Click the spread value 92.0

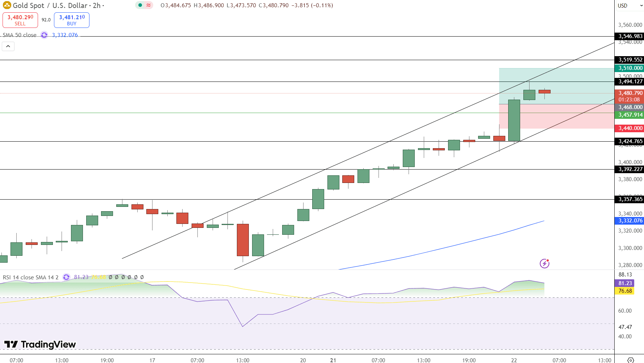[x=46, y=20]
